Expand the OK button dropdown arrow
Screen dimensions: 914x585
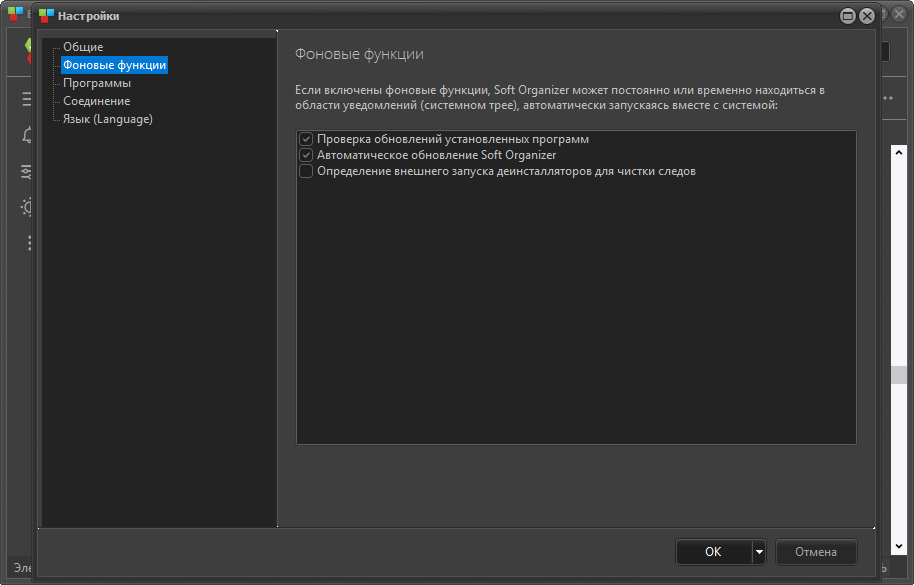759,552
